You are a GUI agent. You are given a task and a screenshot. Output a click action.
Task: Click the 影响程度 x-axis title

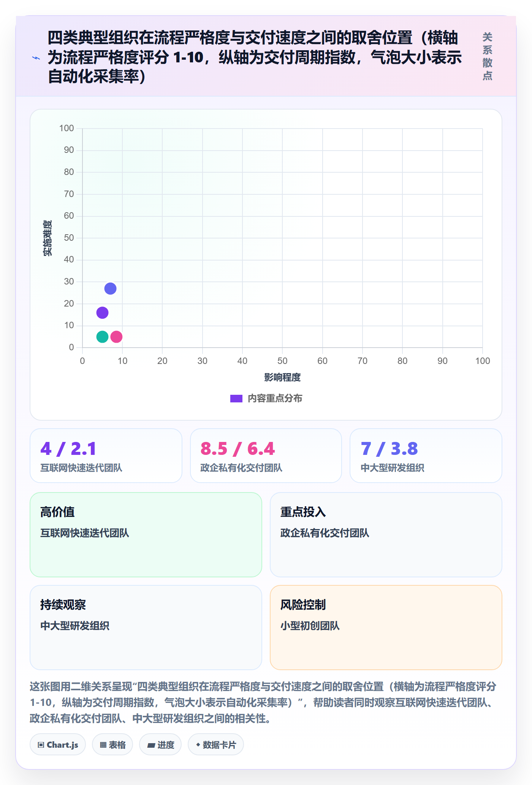coord(282,377)
